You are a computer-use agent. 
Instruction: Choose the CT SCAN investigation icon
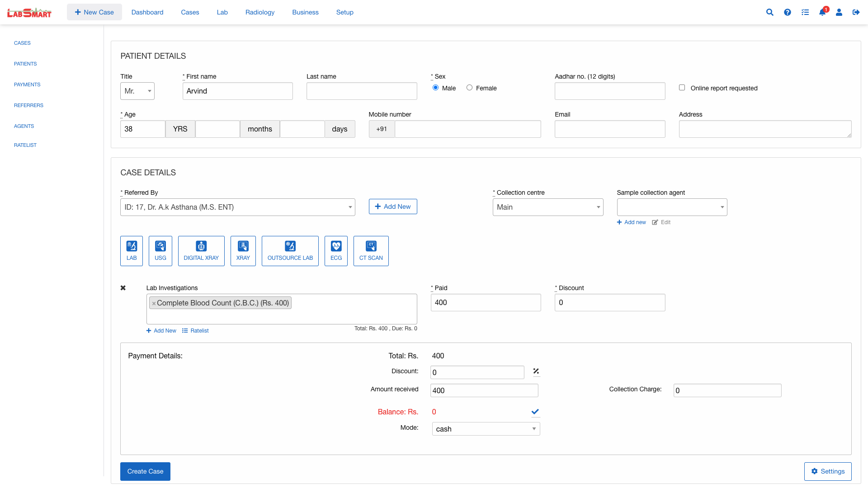(371, 251)
